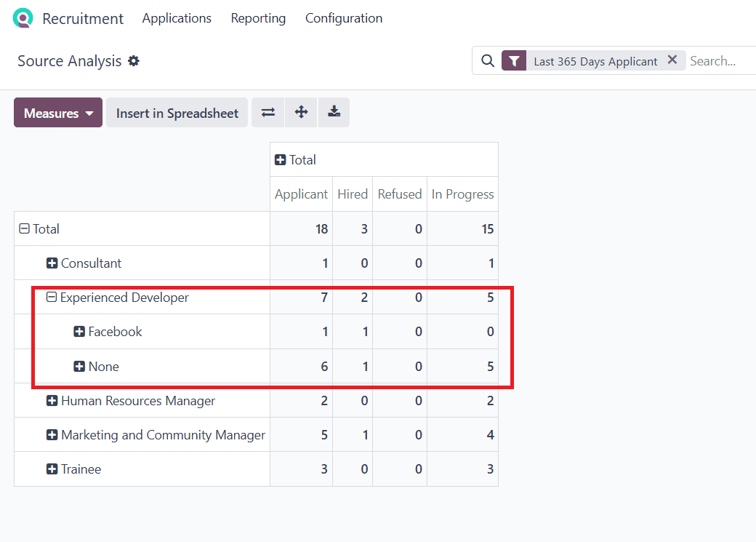Click Human Resources Manager applicant count 2
The height and width of the screenshot is (542, 756).
(324, 401)
